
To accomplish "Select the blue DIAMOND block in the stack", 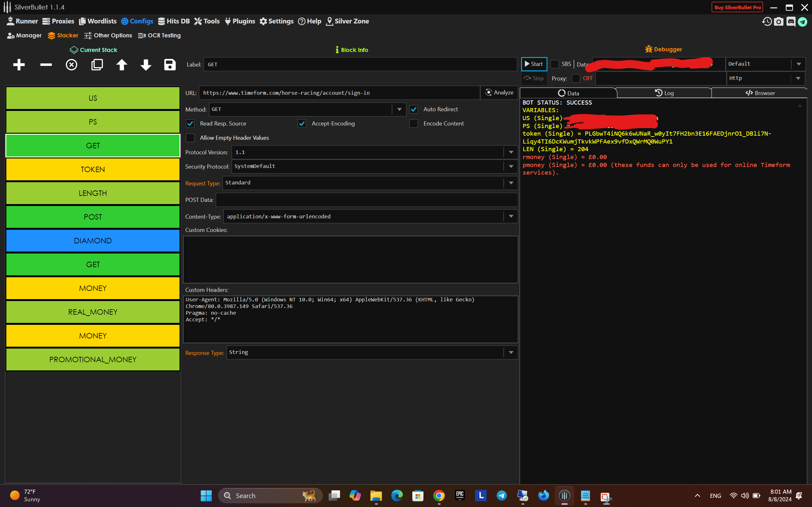I will [93, 241].
